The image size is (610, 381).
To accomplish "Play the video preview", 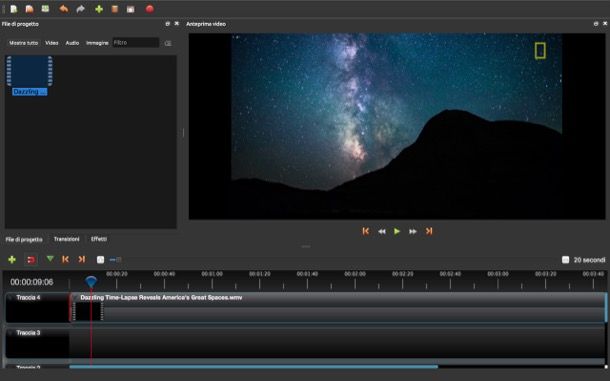I will (x=397, y=232).
